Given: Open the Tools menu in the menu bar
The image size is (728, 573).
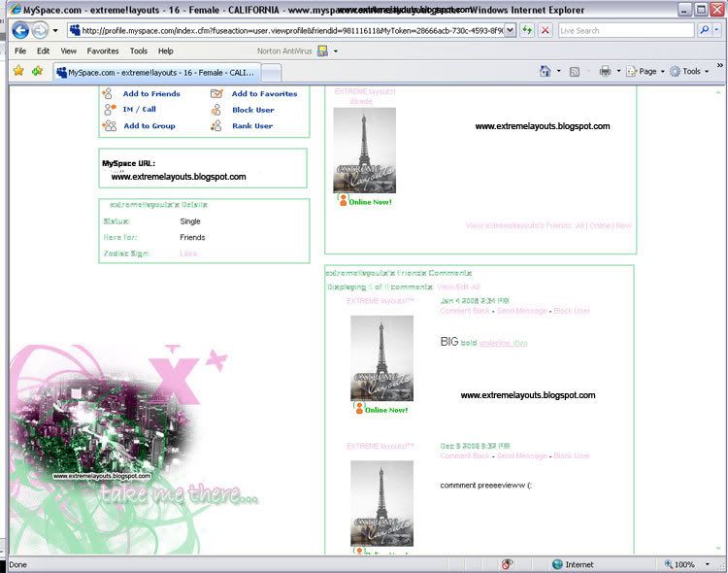Looking at the screenshot, I should tap(139, 51).
